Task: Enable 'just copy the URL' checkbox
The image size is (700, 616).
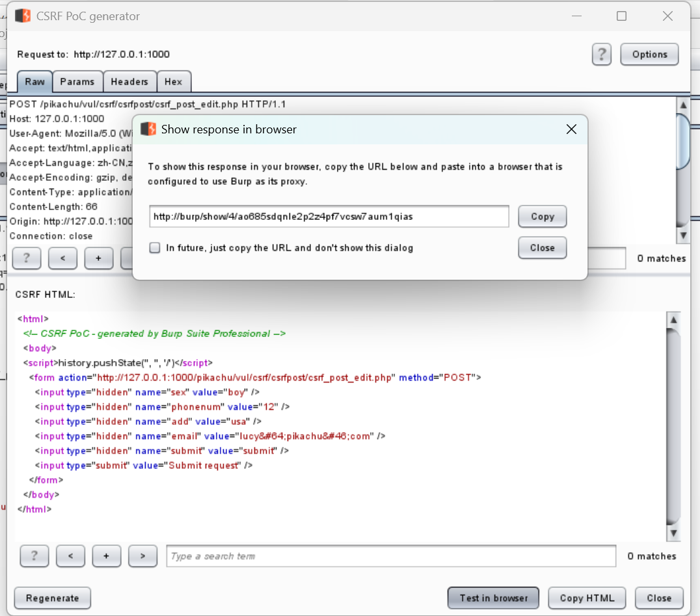Action: coord(154,248)
